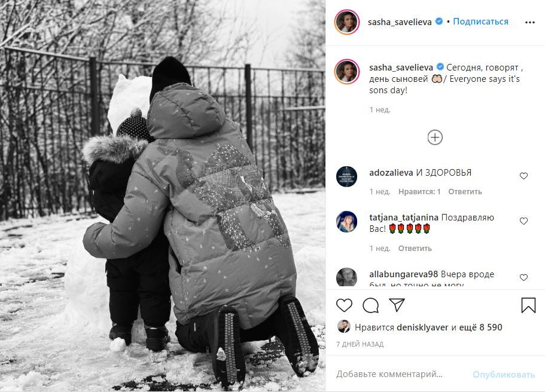Save the post with the bookmark icon
Screen dimensions: 545x392
pyautogui.click(x=528, y=305)
